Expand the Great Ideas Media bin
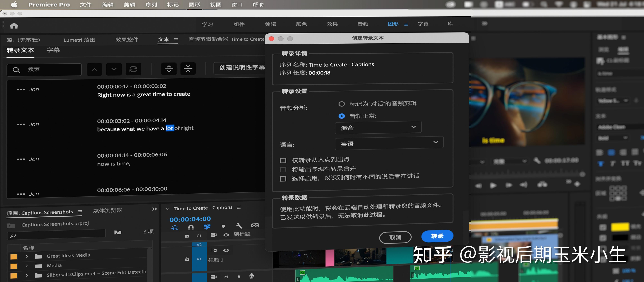 click(27, 256)
